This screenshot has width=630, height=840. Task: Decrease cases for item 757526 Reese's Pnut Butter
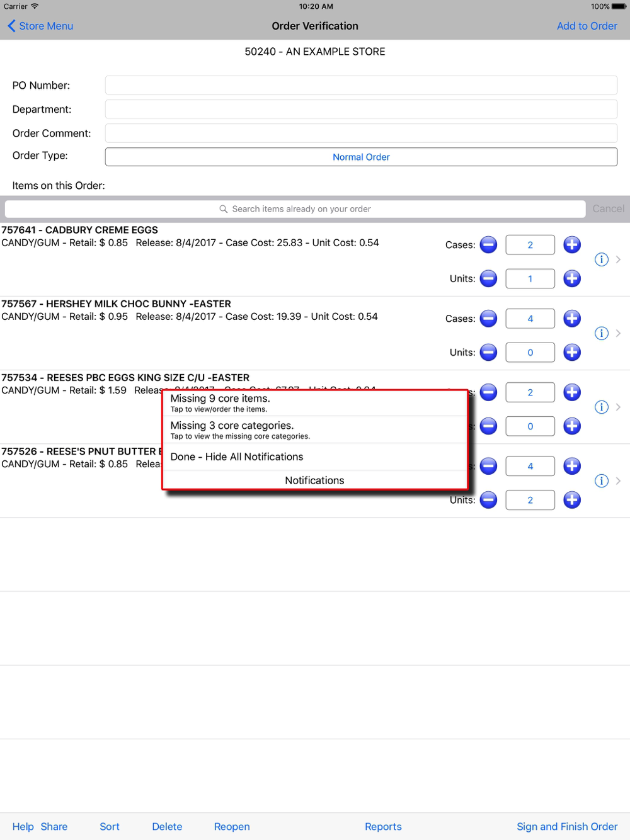488,466
